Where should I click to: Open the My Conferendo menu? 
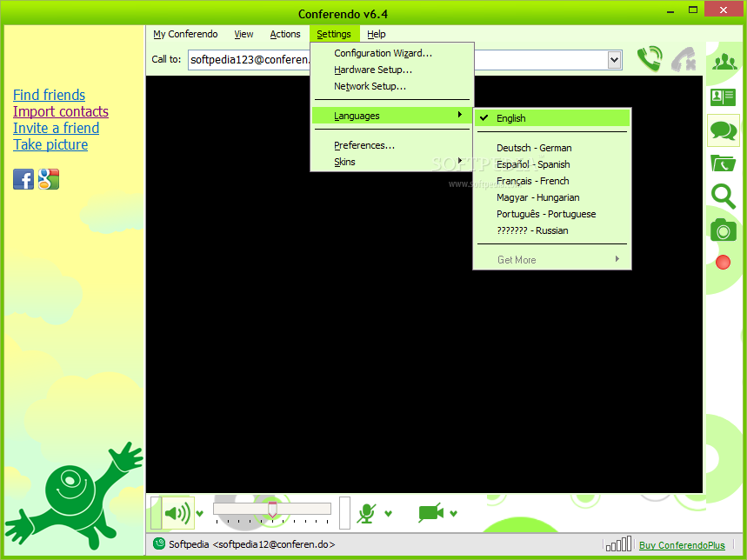pyautogui.click(x=185, y=34)
